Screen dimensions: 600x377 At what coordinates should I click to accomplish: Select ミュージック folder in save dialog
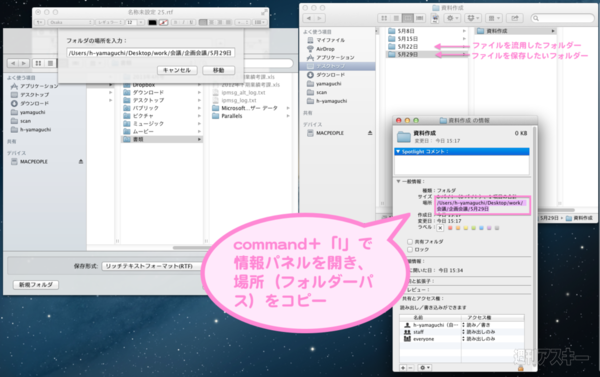point(162,124)
